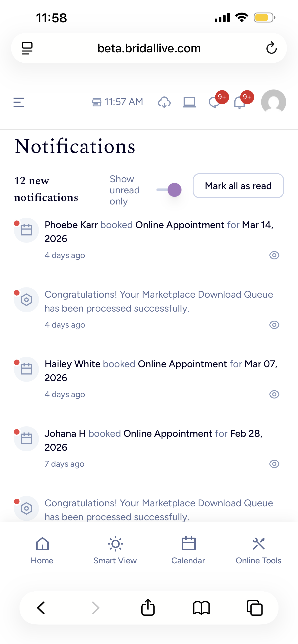Mark Phoebe Karr's notification as read
Image resolution: width=298 pixels, height=644 pixels.
(274, 255)
